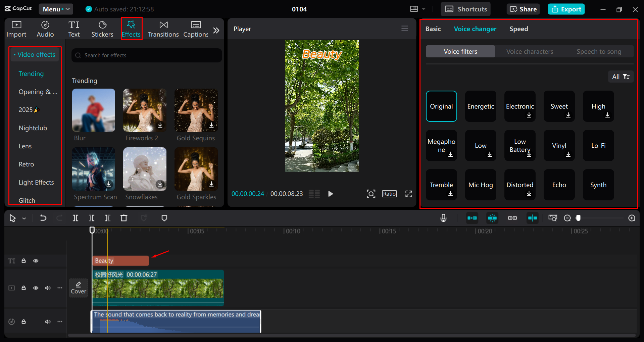Image resolution: width=644 pixels, height=342 pixels.
Task: Click the Export button
Action: tap(566, 9)
